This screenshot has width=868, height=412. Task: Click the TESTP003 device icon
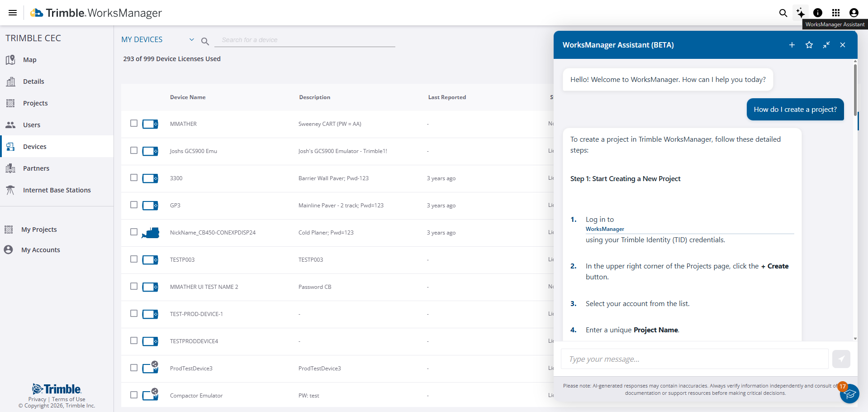pos(150,260)
